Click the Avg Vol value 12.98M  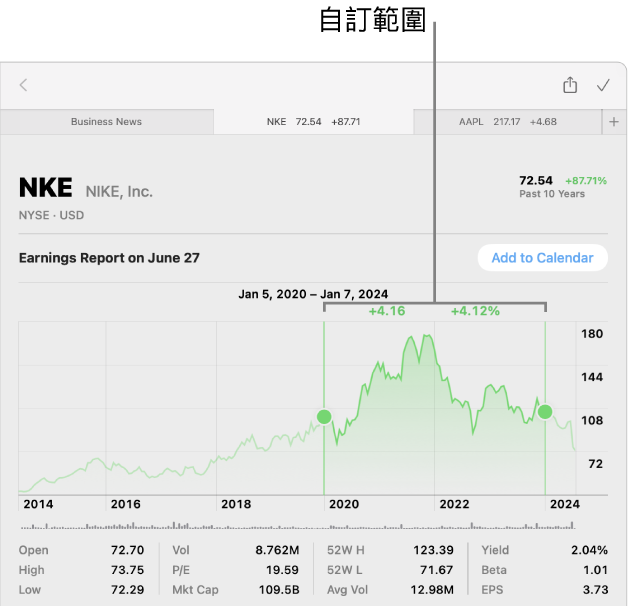pyautogui.click(x=432, y=590)
